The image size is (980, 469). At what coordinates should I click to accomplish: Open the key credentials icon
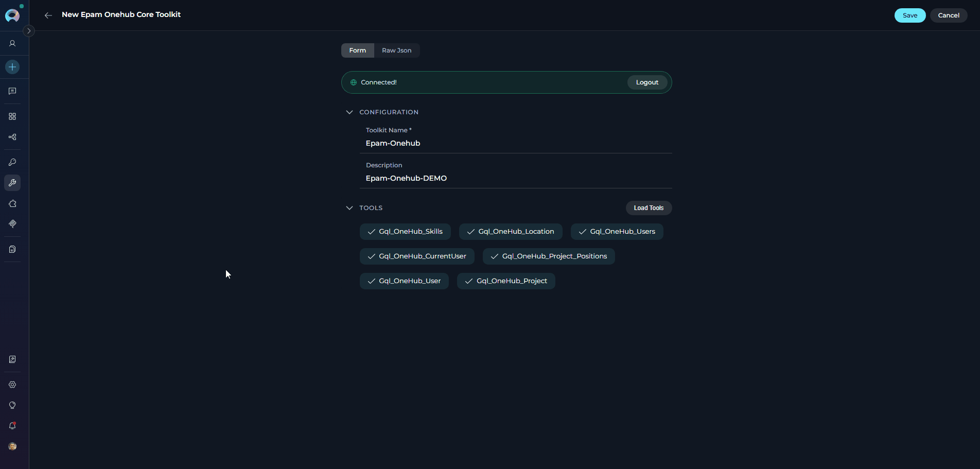(12, 162)
